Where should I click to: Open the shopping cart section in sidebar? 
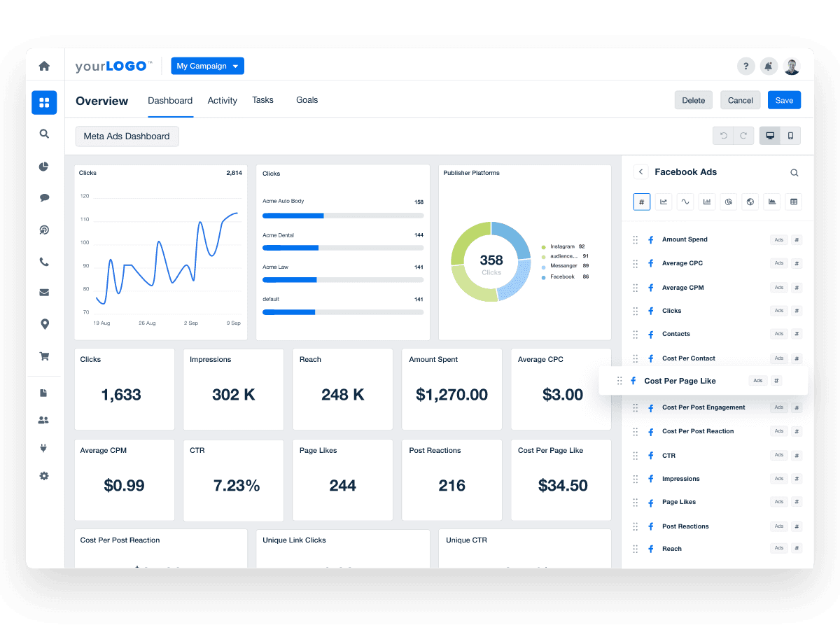coord(44,356)
